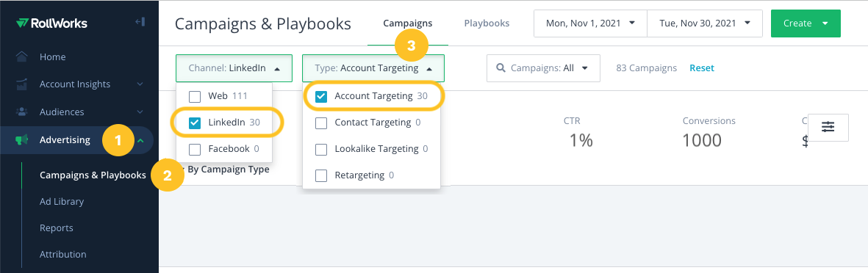868x273 pixels.
Task: Check the Lookalike Targeting checkbox
Action: tap(321, 149)
